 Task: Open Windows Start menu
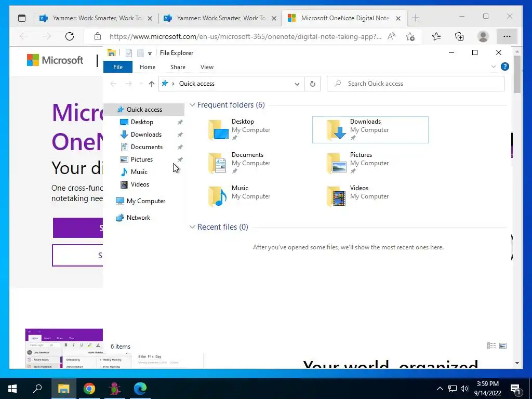12,389
